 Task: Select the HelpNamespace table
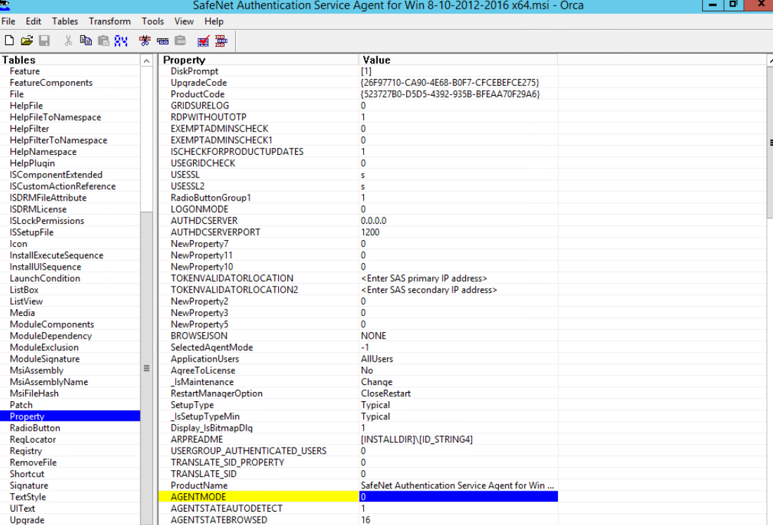[x=43, y=151]
